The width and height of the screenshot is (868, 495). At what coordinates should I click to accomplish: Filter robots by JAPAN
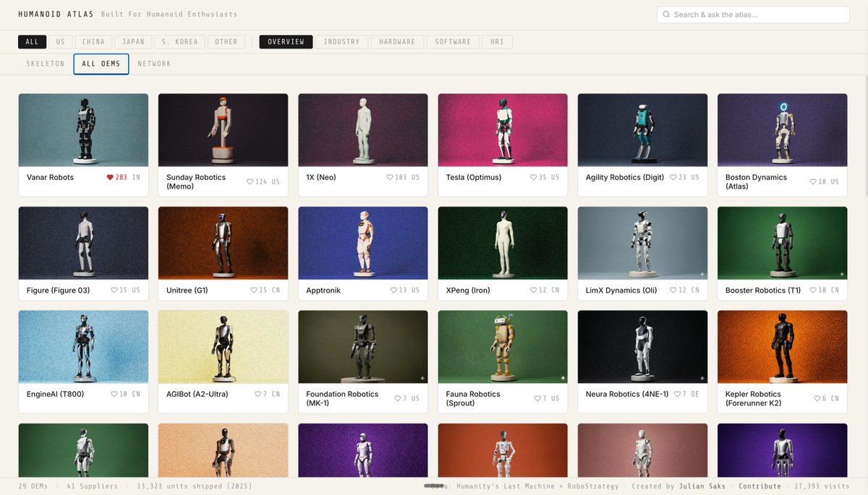[x=133, y=42]
